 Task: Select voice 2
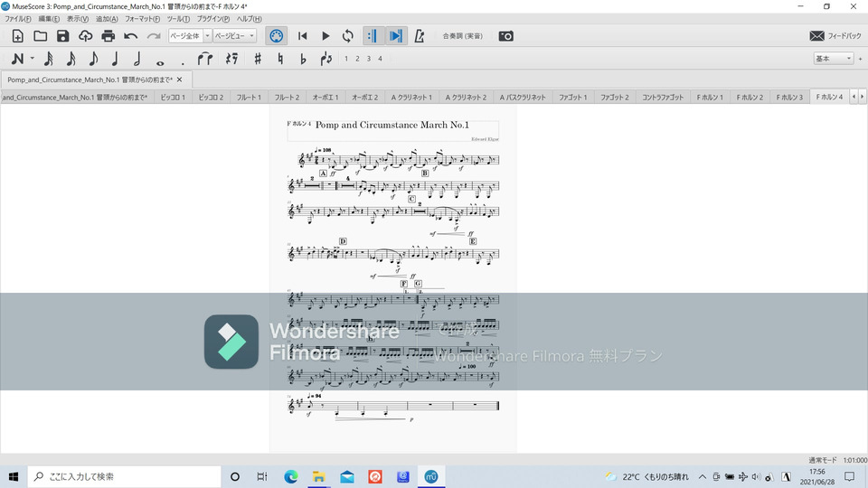pos(358,59)
